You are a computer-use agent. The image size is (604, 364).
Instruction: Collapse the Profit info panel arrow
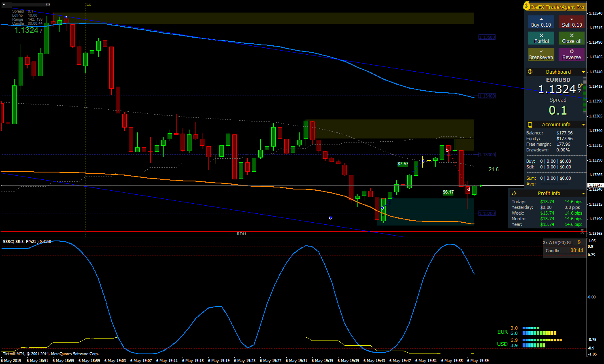point(583,194)
